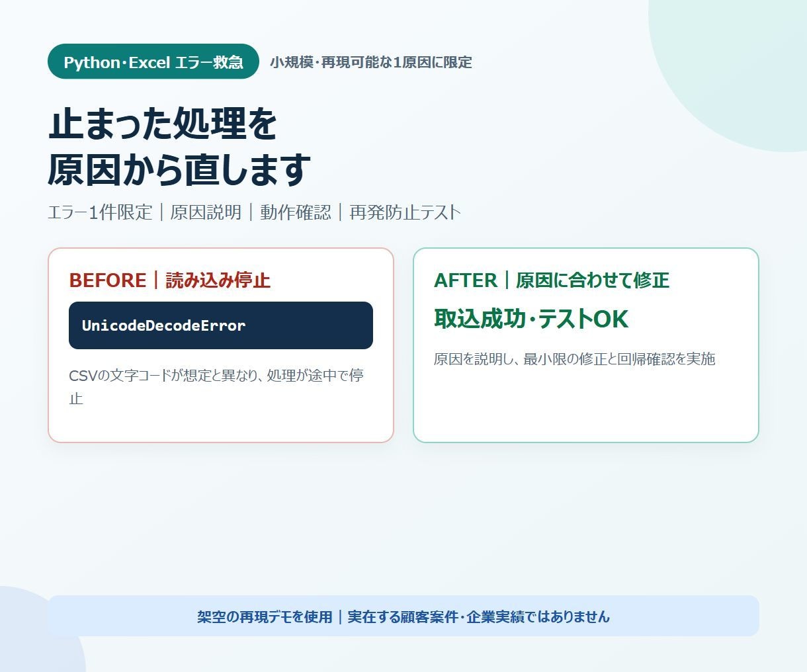
Task: Select the text 小規模·再現可能な1原因に限定
Action: 371,62
